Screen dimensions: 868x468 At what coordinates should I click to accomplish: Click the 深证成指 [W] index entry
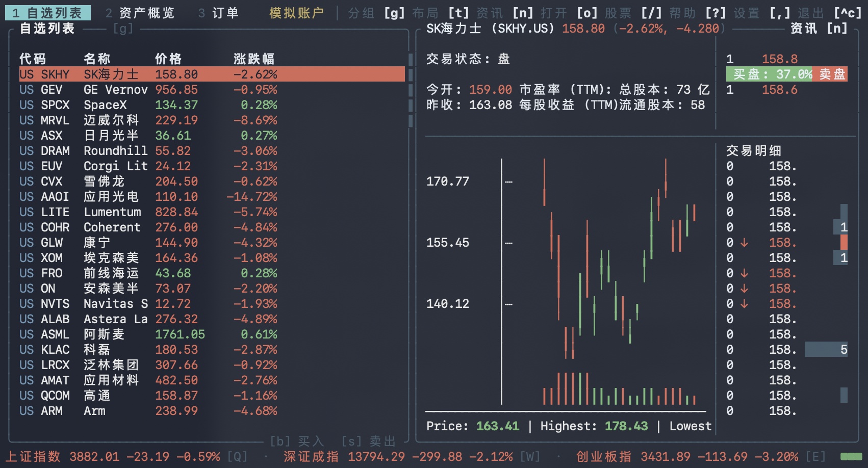412,456
